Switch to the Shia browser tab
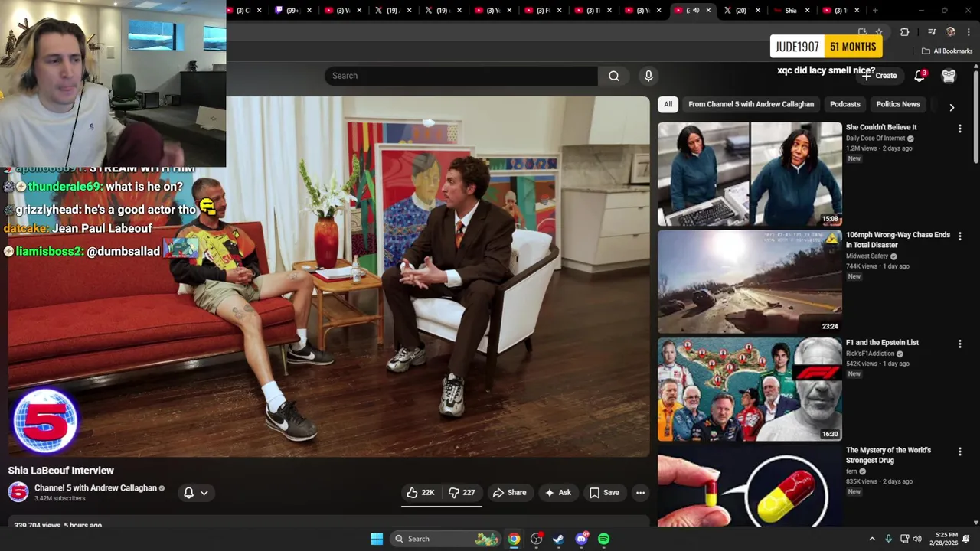The width and height of the screenshot is (980, 551). 791,11
